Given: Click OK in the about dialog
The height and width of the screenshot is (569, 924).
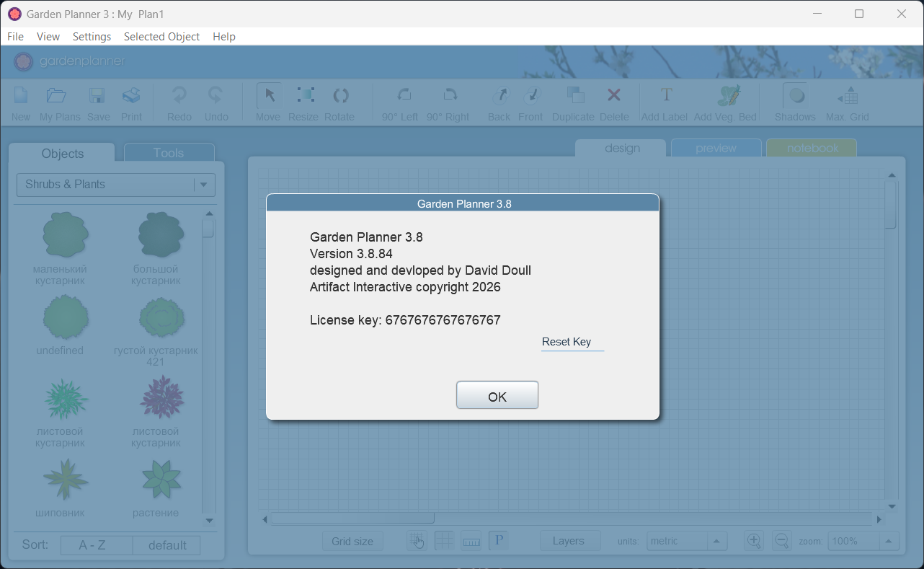Looking at the screenshot, I should tap(497, 396).
